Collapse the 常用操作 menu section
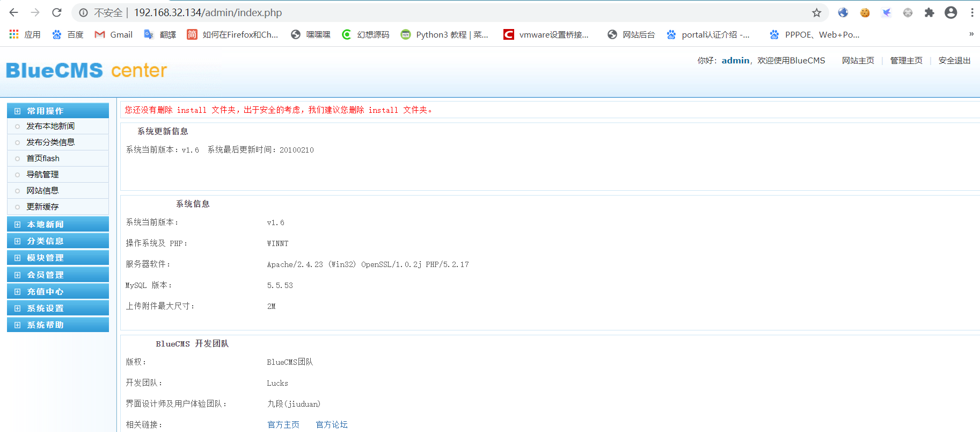The image size is (980, 432). [58, 111]
